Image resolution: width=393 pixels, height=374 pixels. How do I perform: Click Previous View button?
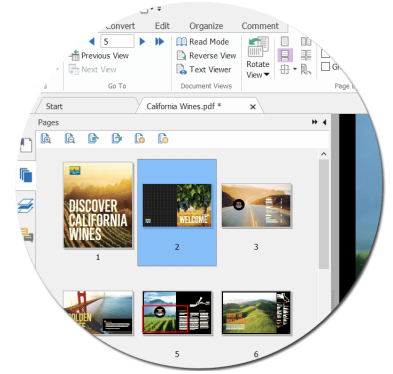(99, 56)
